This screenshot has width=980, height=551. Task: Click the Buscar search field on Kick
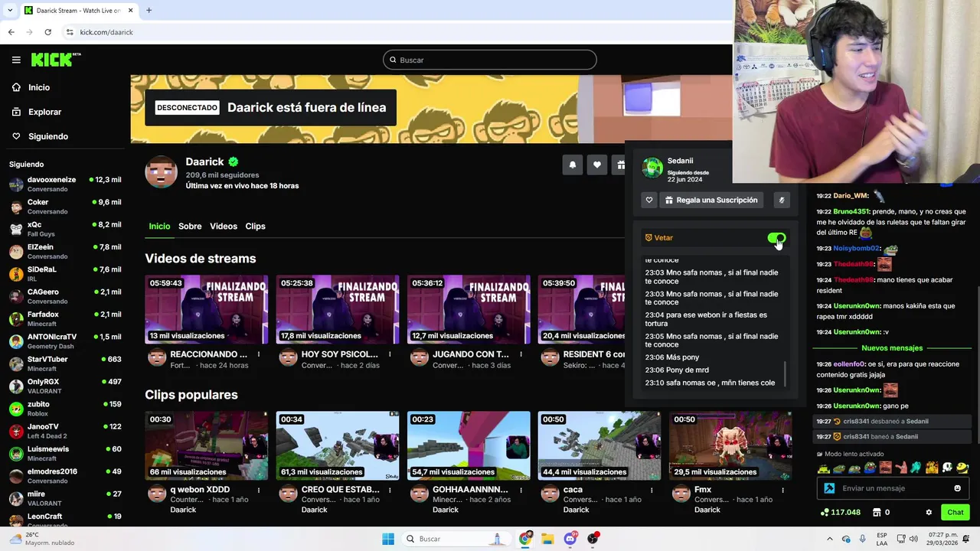coord(490,60)
